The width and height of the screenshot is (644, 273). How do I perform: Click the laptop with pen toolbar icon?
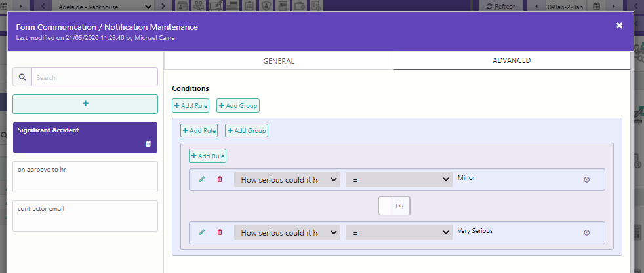point(216,6)
